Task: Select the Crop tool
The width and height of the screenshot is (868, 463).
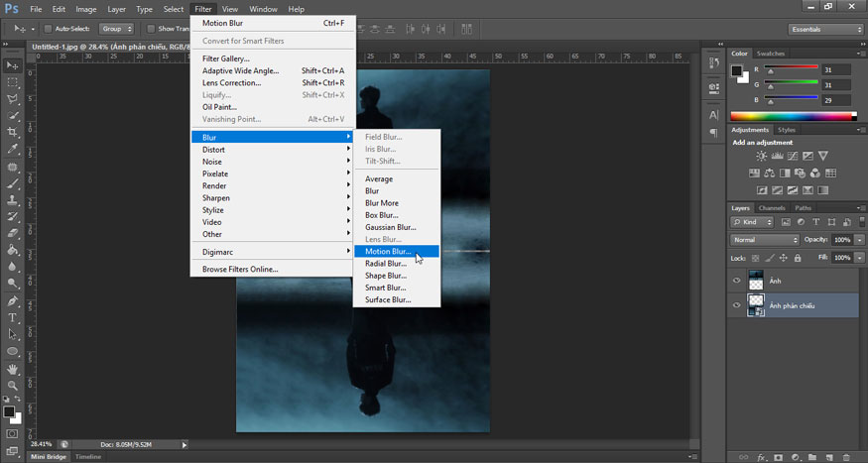Action: pos(12,132)
